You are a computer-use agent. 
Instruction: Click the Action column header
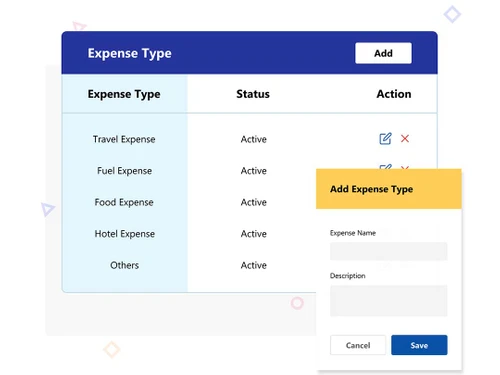[x=394, y=94]
